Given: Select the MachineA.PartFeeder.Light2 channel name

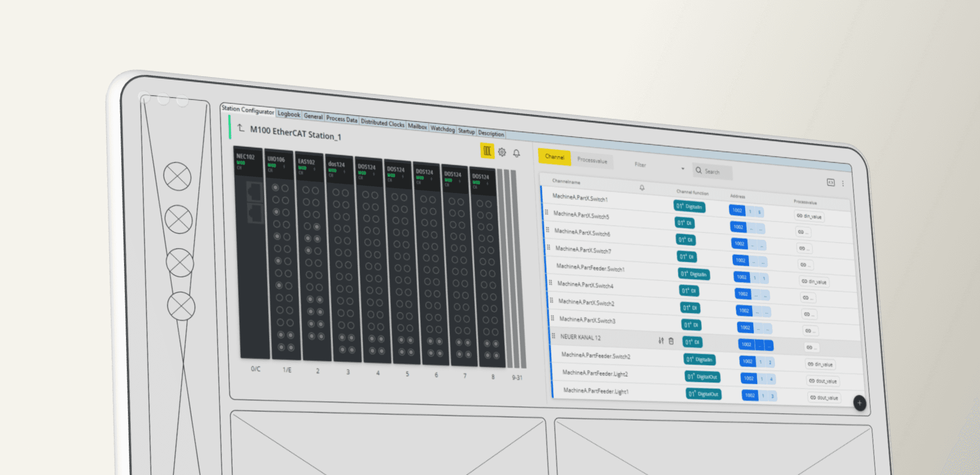Looking at the screenshot, I should pyautogui.click(x=595, y=373).
